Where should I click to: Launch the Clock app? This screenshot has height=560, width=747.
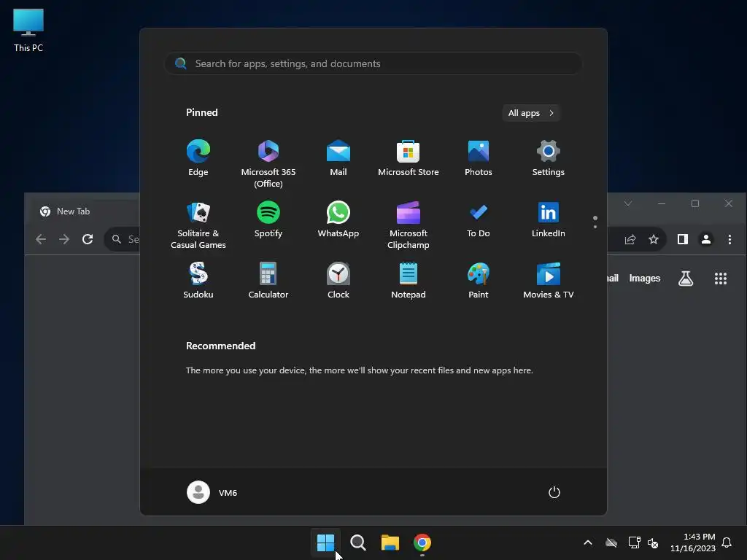click(338, 281)
